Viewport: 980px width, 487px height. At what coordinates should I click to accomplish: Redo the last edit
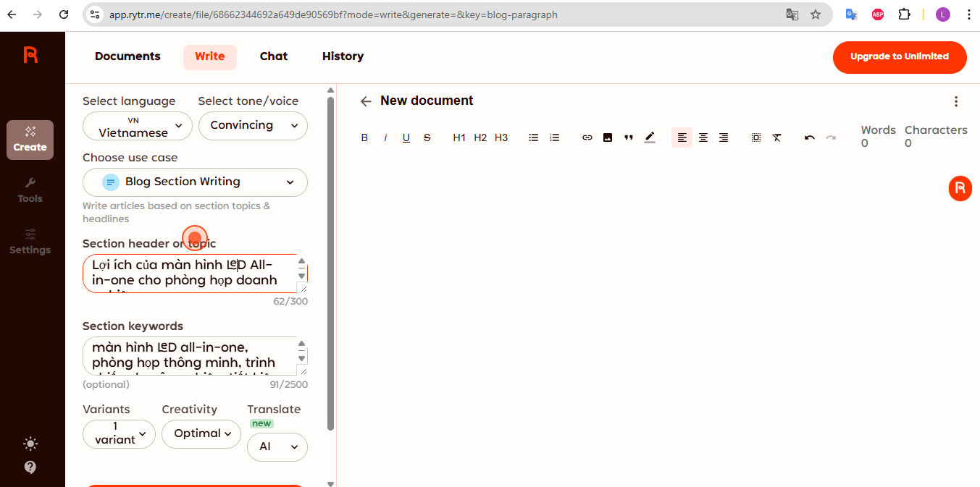831,137
